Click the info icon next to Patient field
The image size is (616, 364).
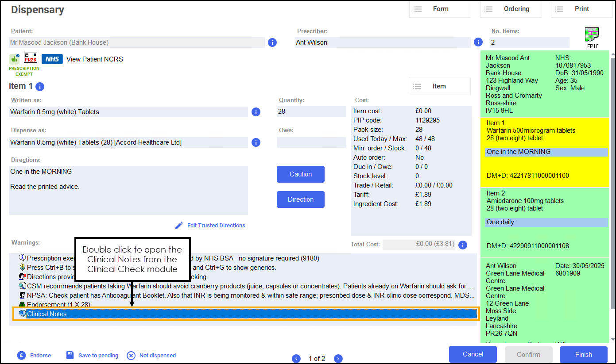[272, 42]
